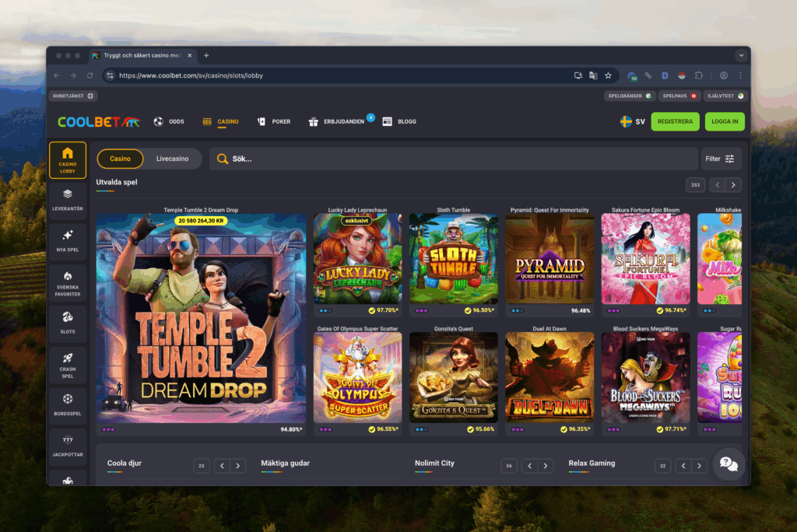The width and height of the screenshot is (797, 532).
Task: Open the Sloth Tumble game
Action: [454, 259]
